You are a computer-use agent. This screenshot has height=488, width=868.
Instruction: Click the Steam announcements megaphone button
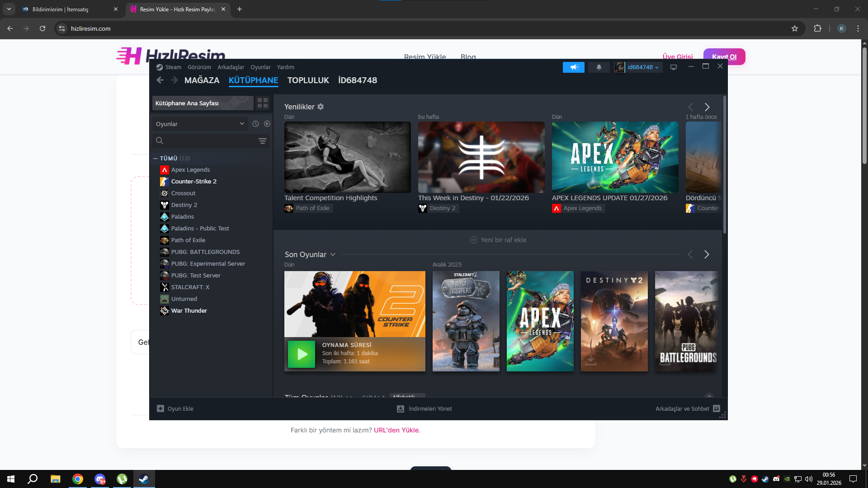574,67
